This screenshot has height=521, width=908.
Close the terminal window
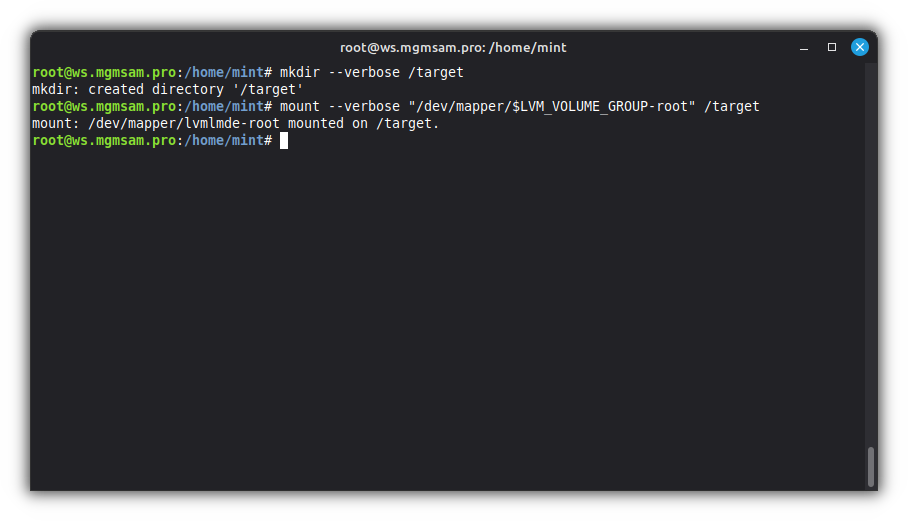[859, 47]
